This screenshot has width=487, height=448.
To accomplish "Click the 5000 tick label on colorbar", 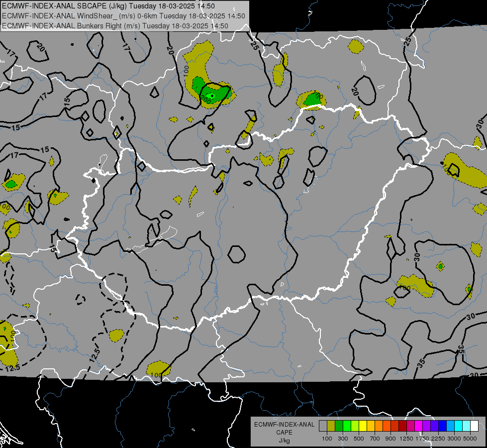I will click(x=470, y=439).
